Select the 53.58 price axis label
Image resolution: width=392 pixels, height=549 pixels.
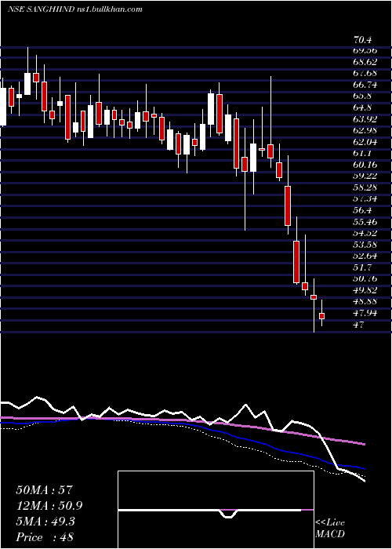(x=365, y=245)
